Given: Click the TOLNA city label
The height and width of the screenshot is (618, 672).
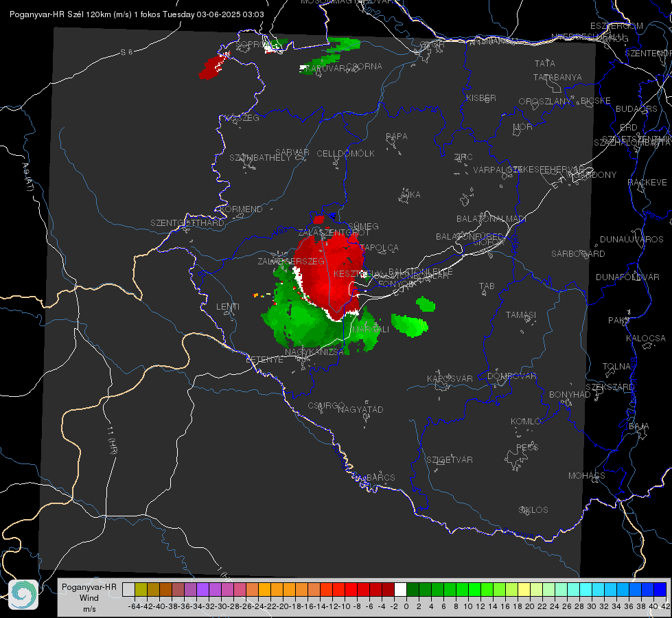Looking at the screenshot, I should [616, 367].
